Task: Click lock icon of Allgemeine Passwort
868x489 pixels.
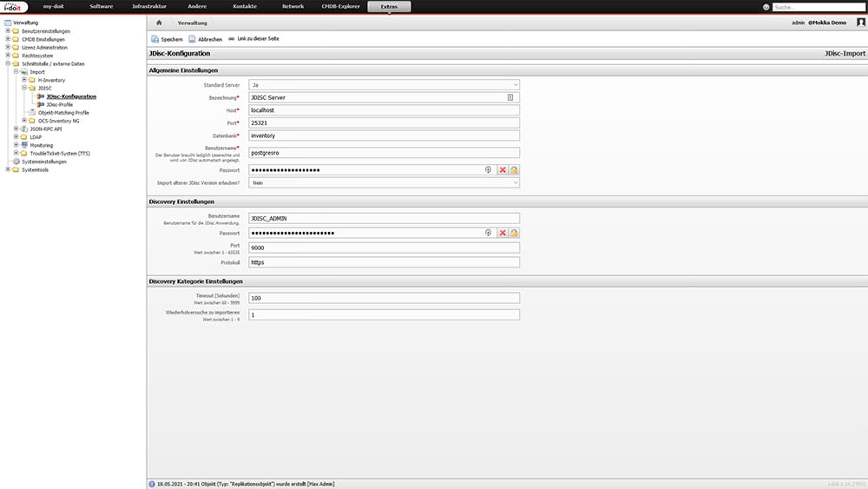Action: click(x=514, y=170)
